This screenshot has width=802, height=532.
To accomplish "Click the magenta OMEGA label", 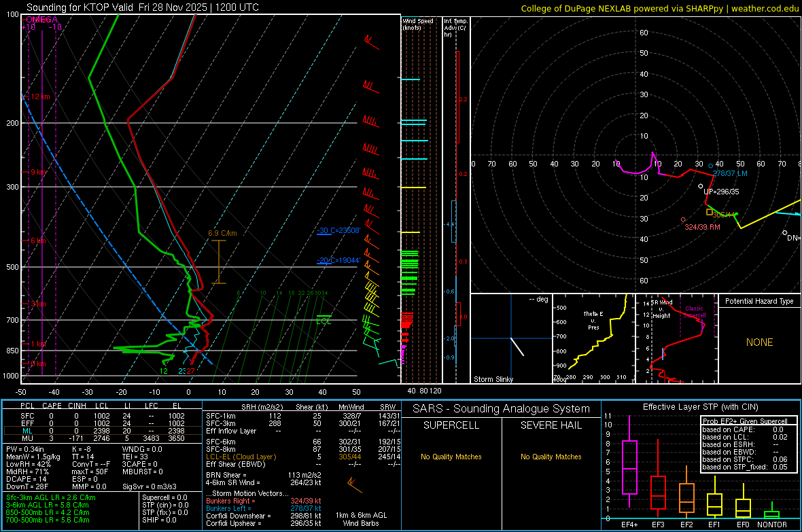I will click(42, 20).
